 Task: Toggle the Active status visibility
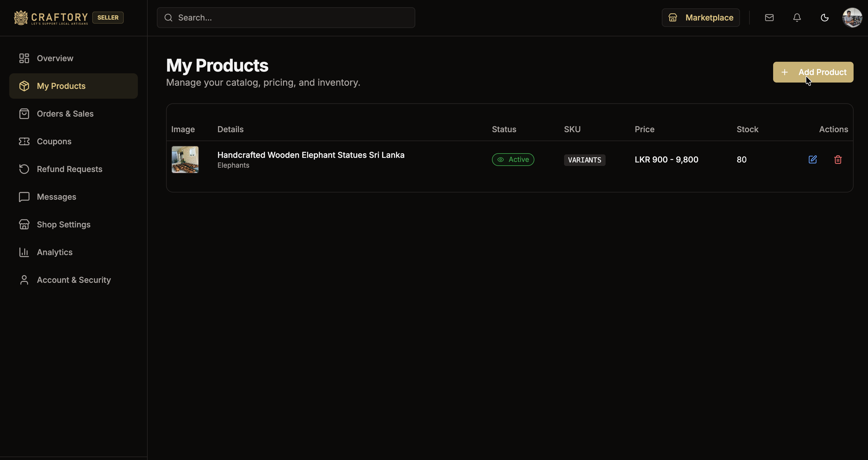click(513, 160)
